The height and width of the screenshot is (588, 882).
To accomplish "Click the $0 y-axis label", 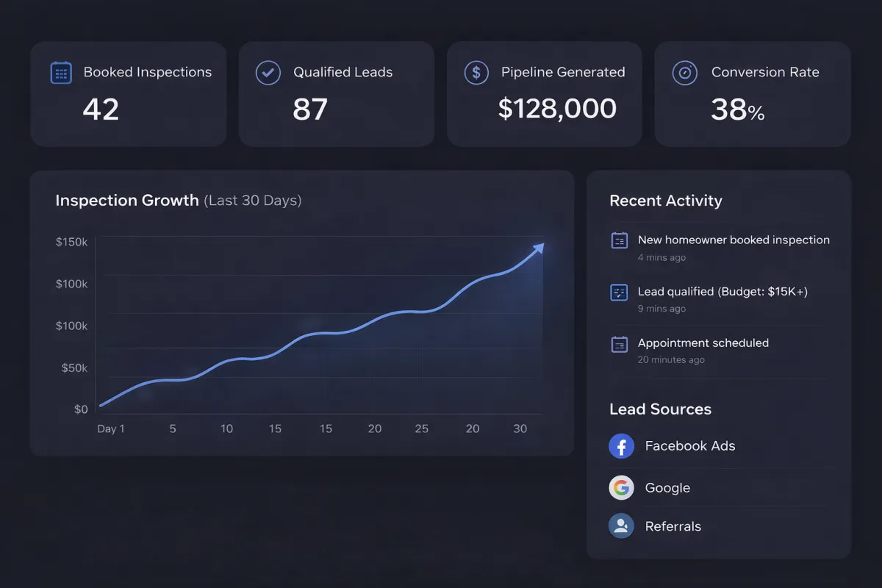I will (x=81, y=409).
